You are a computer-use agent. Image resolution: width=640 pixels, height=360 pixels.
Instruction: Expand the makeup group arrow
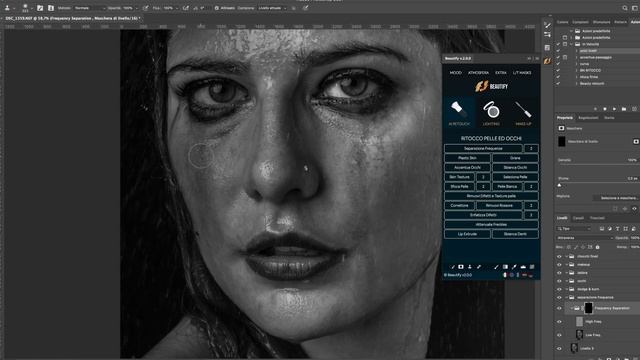click(567, 264)
